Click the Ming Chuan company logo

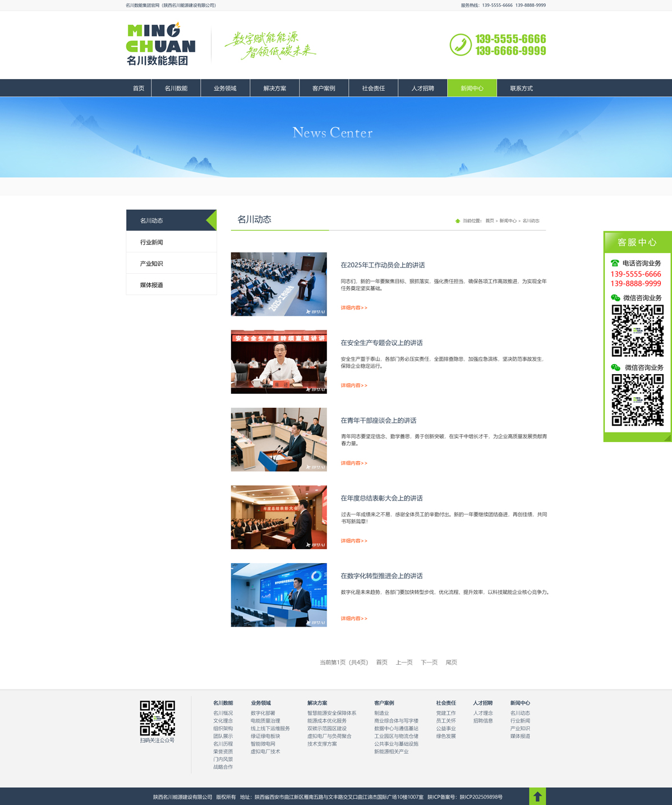161,44
